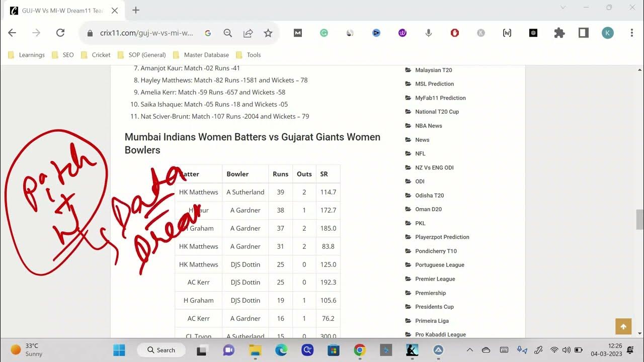Show hidden system tray icons chevron
This screenshot has width=644, height=362.
coord(470,350)
